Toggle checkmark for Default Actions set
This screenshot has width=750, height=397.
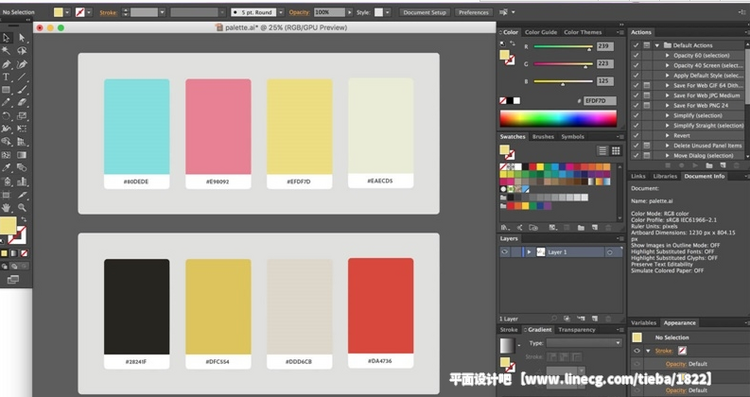pos(636,45)
